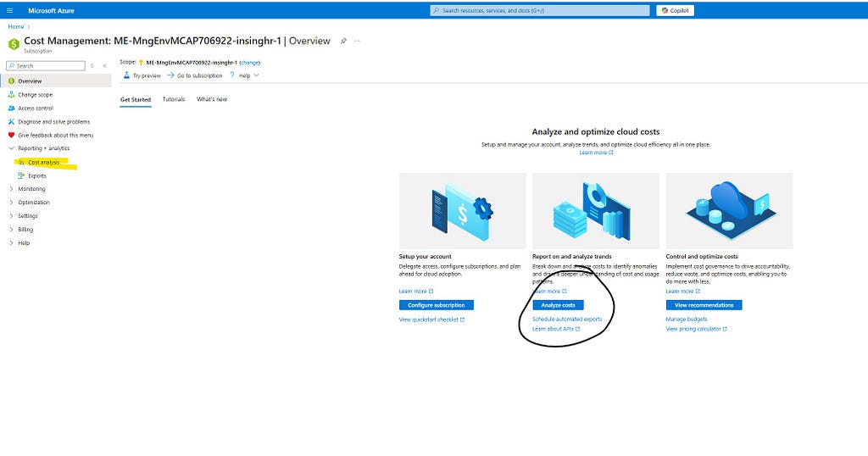868x456 pixels.
Task: Open Learn more under Analyze and optimize cloud costs
Action: 596,153
